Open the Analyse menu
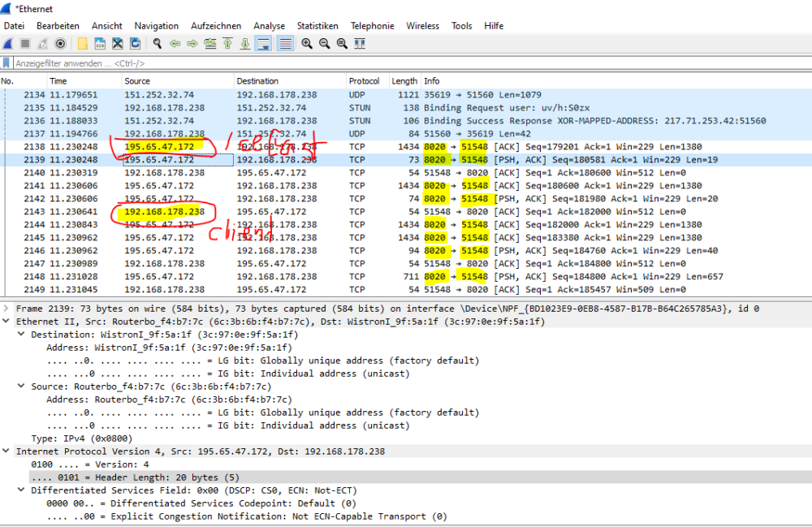 (x=269, y=26)
